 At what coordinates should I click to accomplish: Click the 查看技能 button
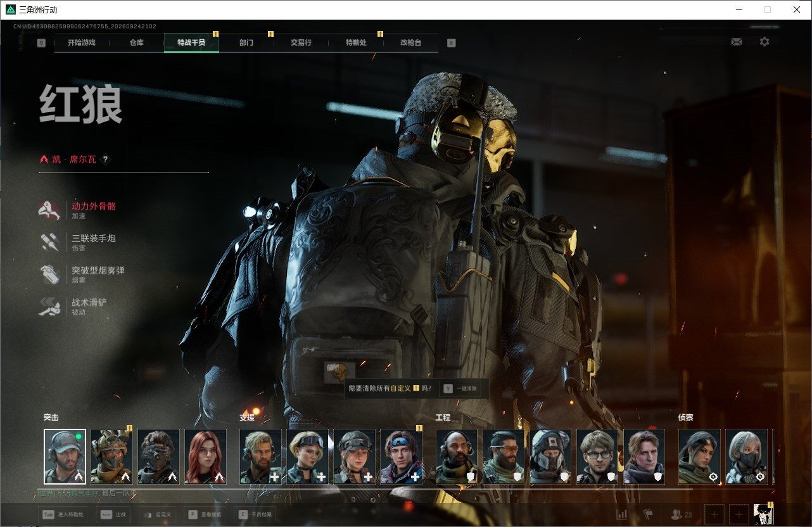205,514
